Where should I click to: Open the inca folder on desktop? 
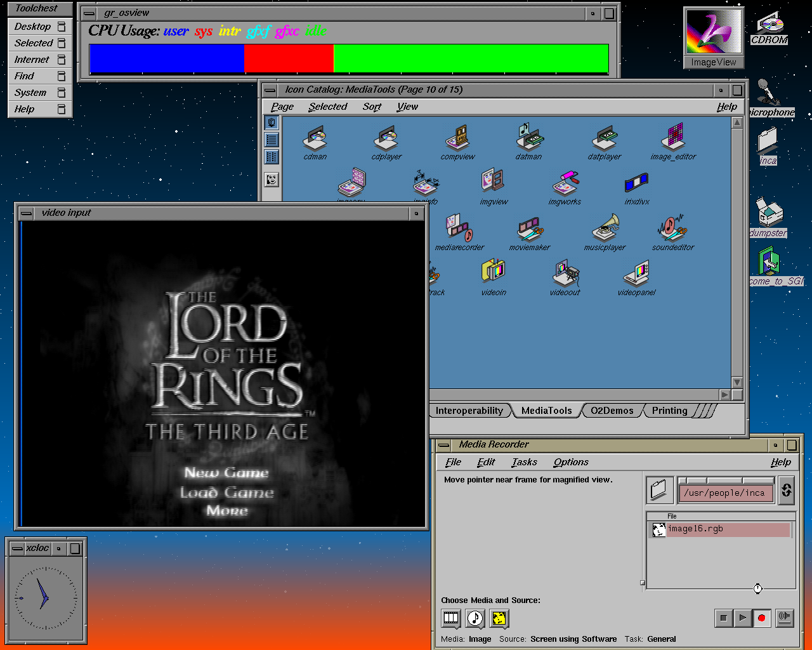pyautogui.click(x=768, y=145)
